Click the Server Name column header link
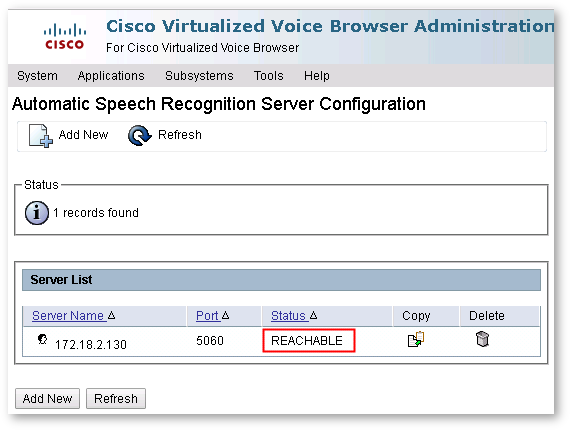The image size is (570, 430). (x=68, y=316)
